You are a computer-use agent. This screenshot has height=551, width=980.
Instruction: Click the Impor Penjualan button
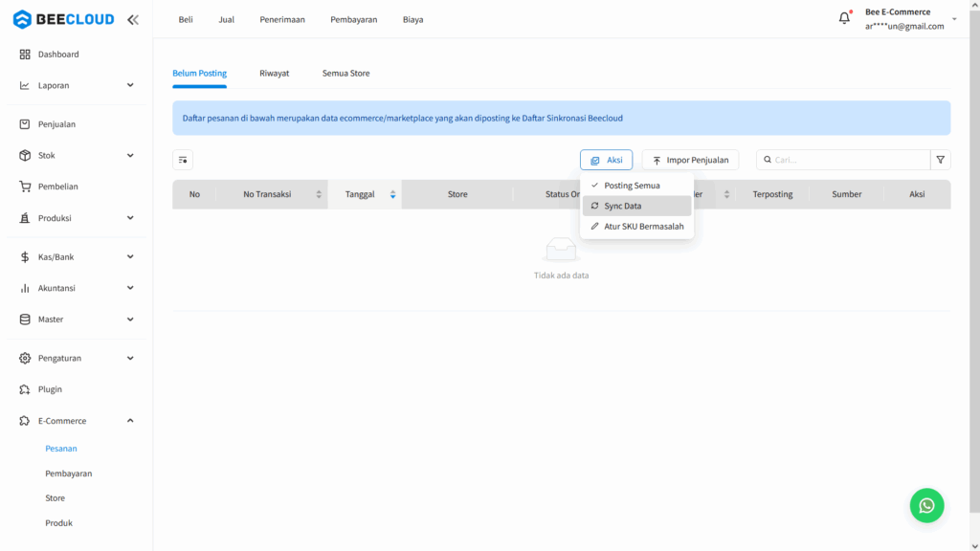point(690,160)
